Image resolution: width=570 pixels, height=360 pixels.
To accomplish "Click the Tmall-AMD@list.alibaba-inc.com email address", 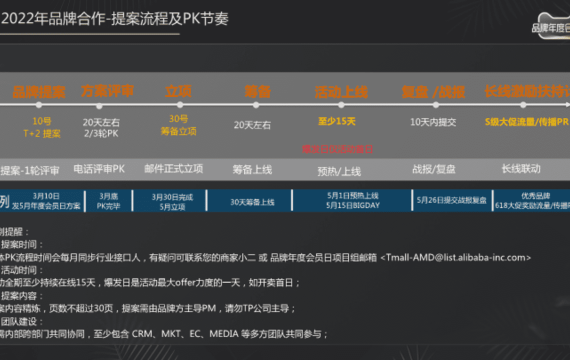I will [x=456, y=257].
